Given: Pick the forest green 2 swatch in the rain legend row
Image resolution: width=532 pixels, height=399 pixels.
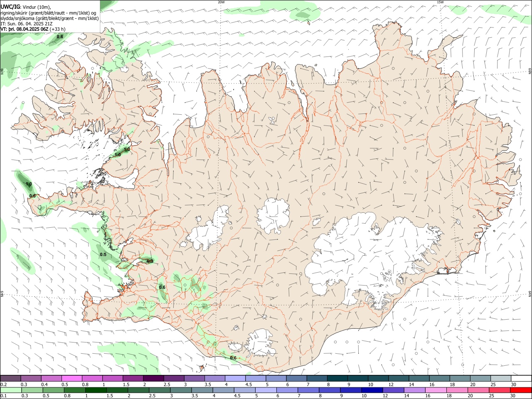Looking at the screenshot, I should tap(138, 390).
